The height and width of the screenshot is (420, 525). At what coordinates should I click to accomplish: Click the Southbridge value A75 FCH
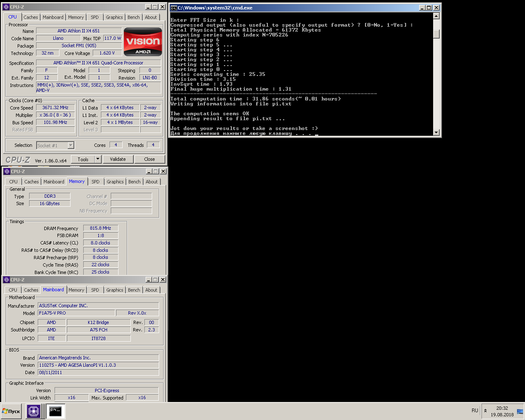[98, 330]
